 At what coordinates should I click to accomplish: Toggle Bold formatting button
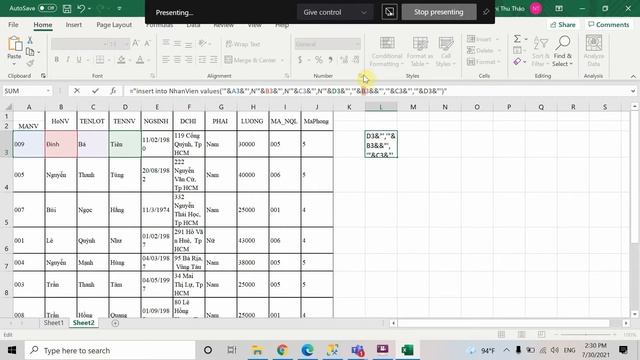[56, 60]
